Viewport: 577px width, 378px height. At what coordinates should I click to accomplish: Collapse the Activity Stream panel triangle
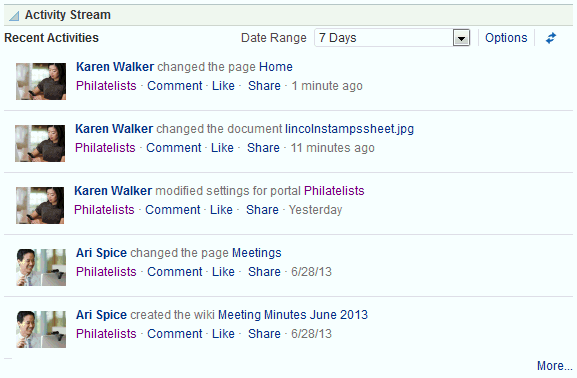click(14, 16)
